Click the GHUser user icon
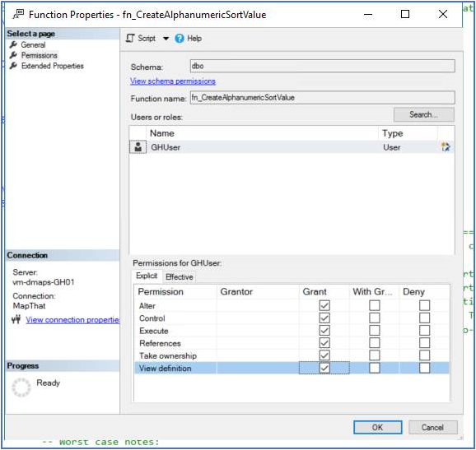This screenshot has width=476, height=450. coord(138,147)
